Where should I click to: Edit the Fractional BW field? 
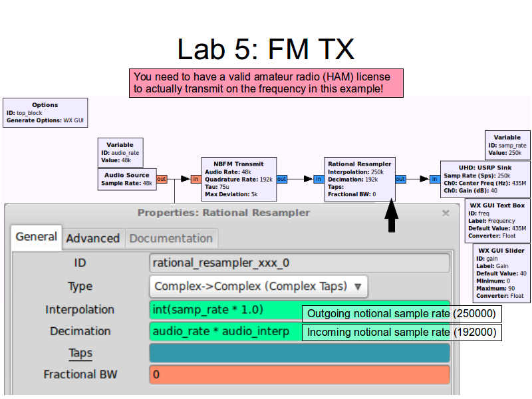(x=300, y=374)
